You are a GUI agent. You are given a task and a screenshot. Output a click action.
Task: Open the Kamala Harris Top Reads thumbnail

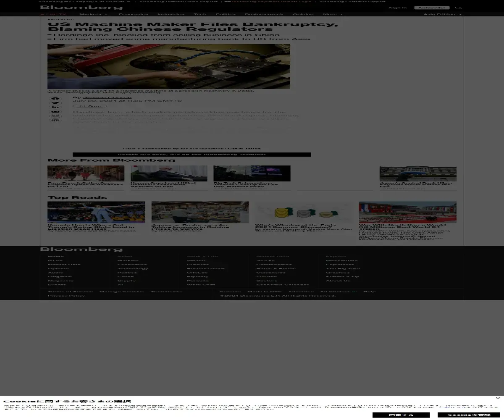point(96,212)
